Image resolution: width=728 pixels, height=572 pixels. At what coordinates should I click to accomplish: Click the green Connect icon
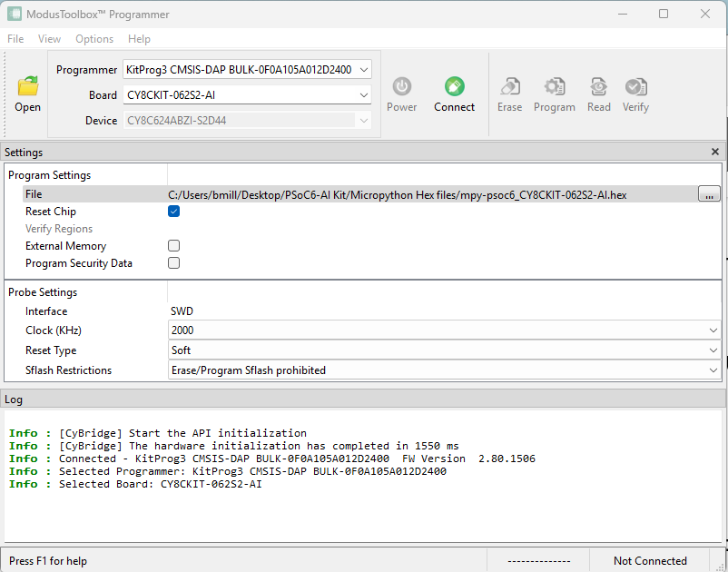click(x=454, y=86)
